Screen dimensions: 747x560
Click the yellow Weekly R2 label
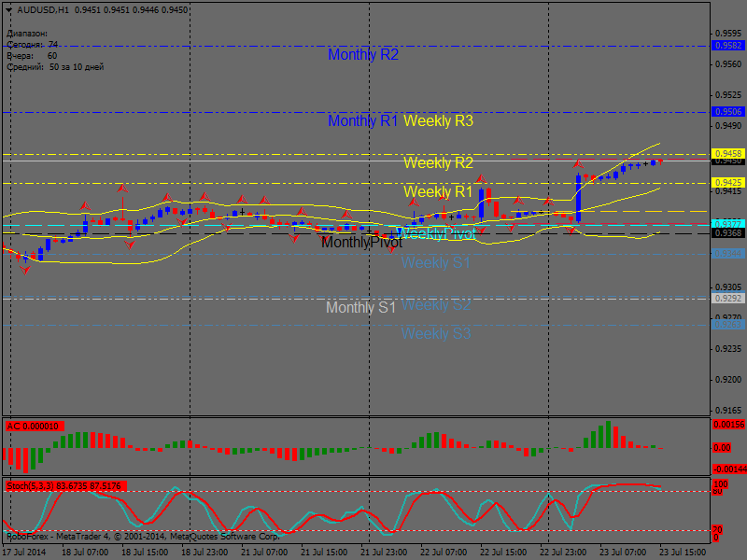[439, 163]
